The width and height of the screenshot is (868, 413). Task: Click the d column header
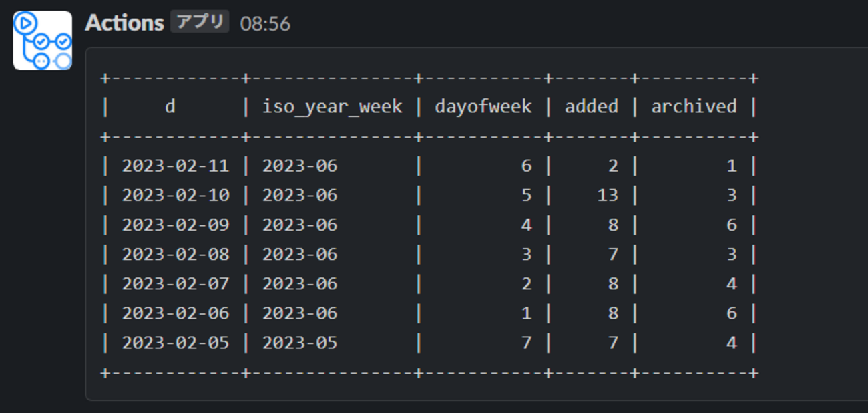pos(170,106)
